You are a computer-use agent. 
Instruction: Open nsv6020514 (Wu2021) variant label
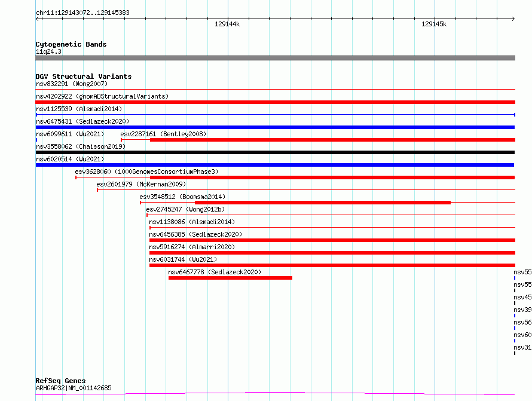pyautogui.click(x=70, y=159)
